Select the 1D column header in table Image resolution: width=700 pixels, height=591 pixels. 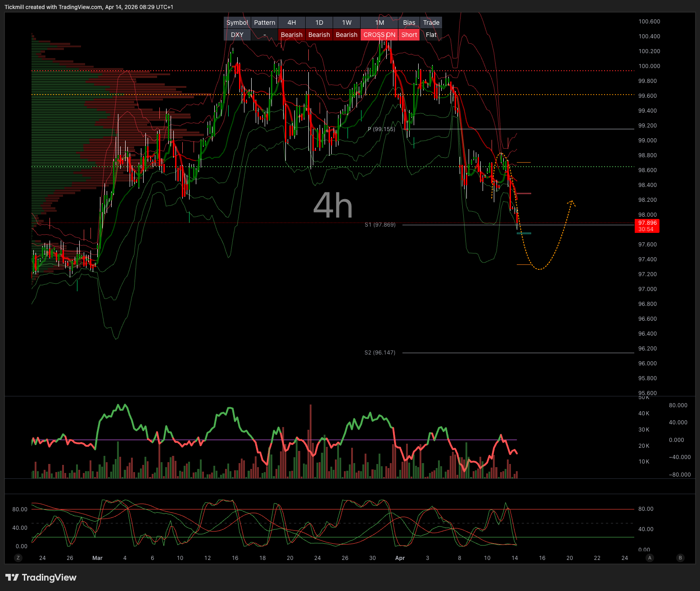pos(319,23)
